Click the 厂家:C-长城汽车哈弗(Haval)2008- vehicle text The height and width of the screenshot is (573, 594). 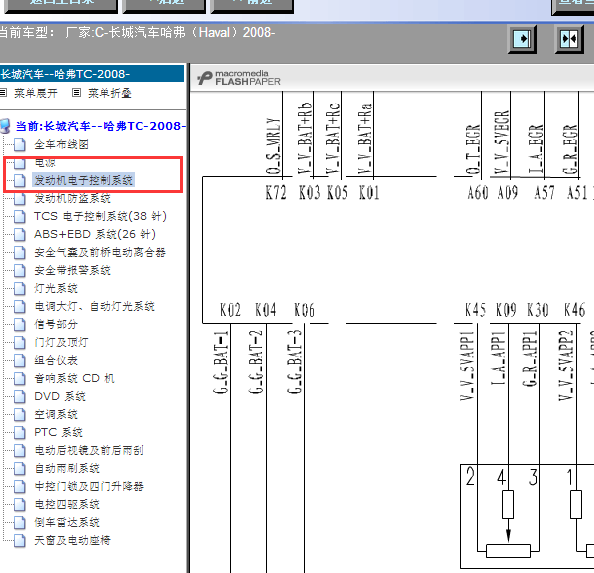pos(170,33)
